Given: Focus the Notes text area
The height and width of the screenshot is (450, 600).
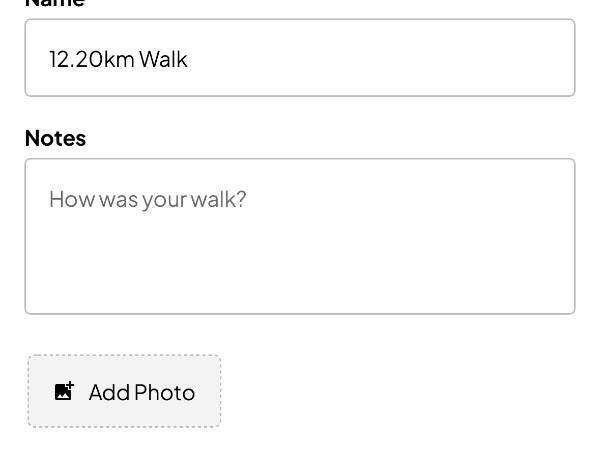Looking at the screenshot, I should [x=300, y=236].
